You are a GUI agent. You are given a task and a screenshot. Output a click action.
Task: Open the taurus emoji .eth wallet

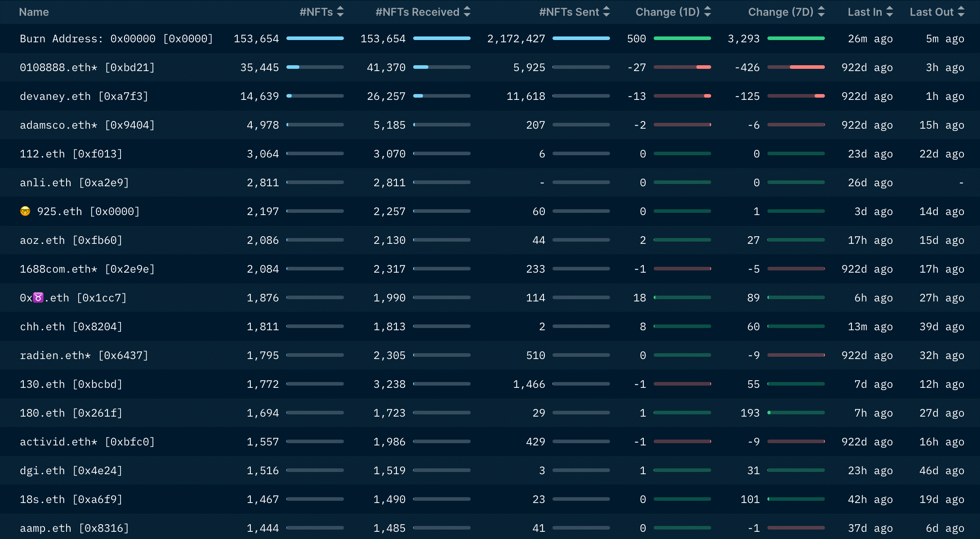(x=73, y=298)
